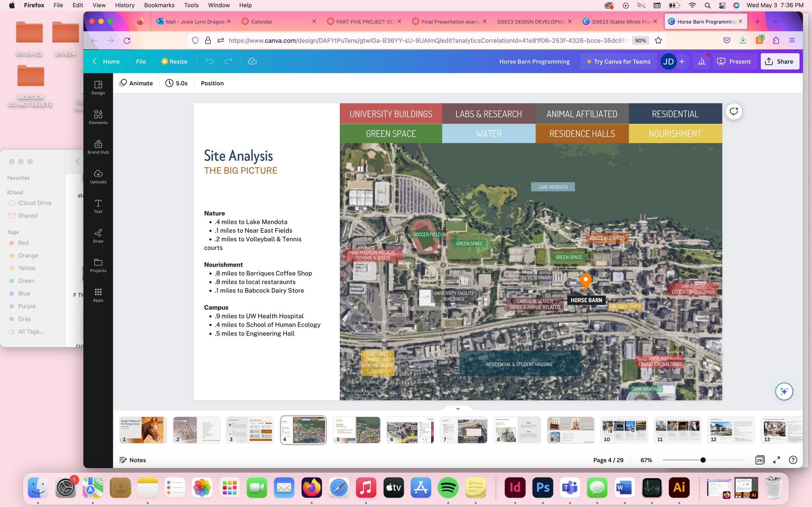
Task: Open the 5.0s page timing control
Action: [x=176, y=83]
